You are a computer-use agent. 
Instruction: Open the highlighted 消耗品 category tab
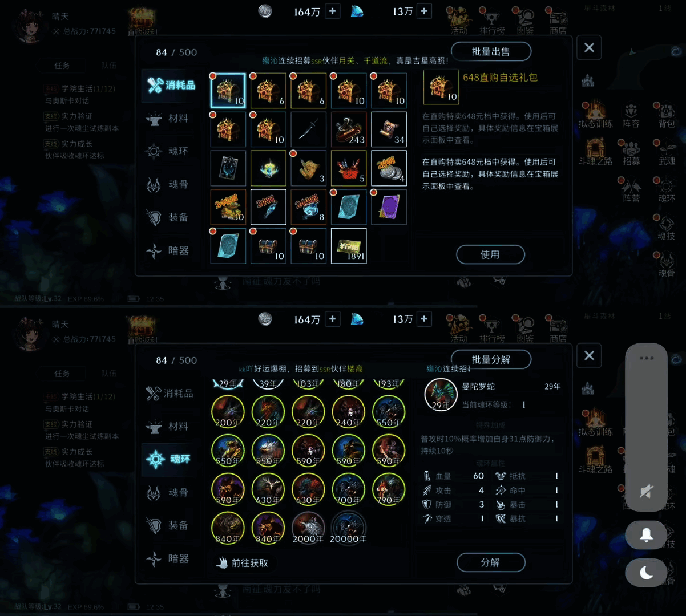[x=170, y=86]
